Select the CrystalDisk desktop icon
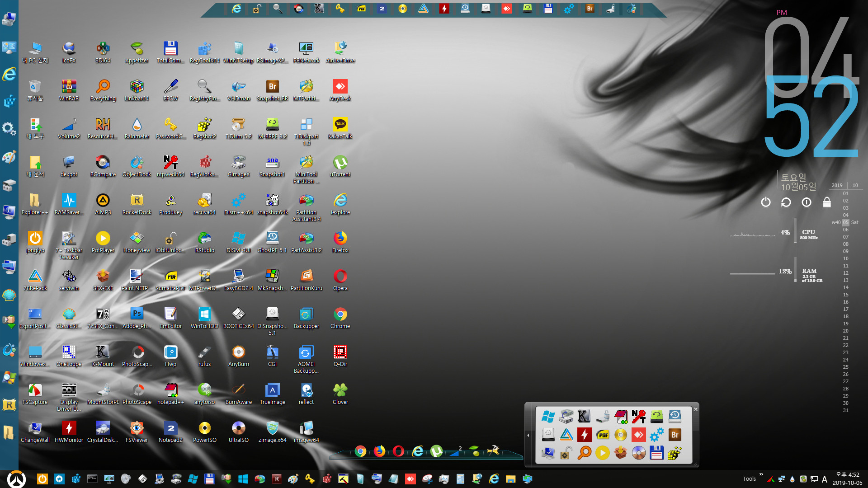 103,432
